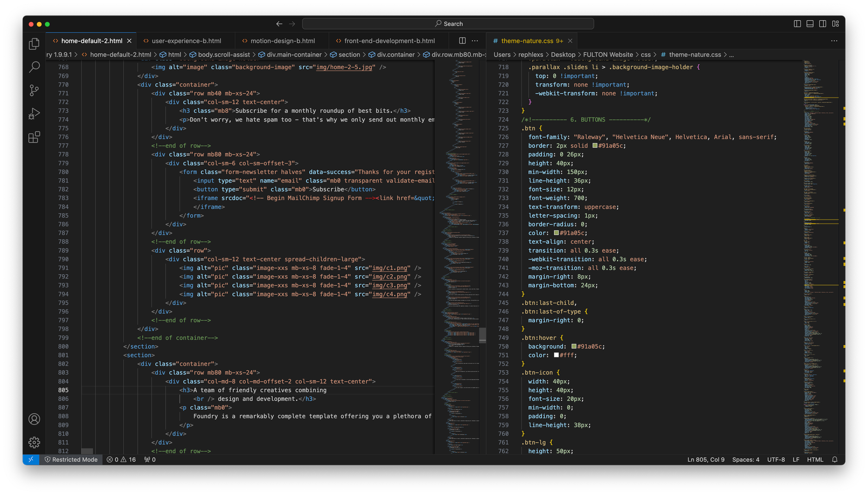Open the Run and Debug view
868x495 pixels.
click(x=34, y=114)
